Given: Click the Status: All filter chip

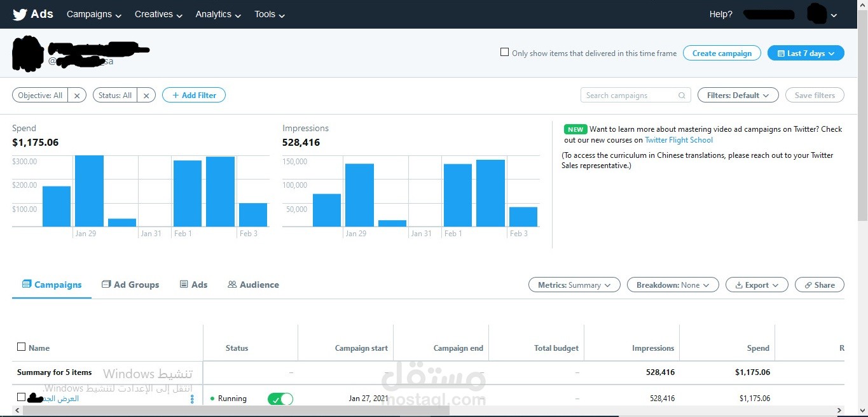Looking at the screenshot, I should click(115, 95).
